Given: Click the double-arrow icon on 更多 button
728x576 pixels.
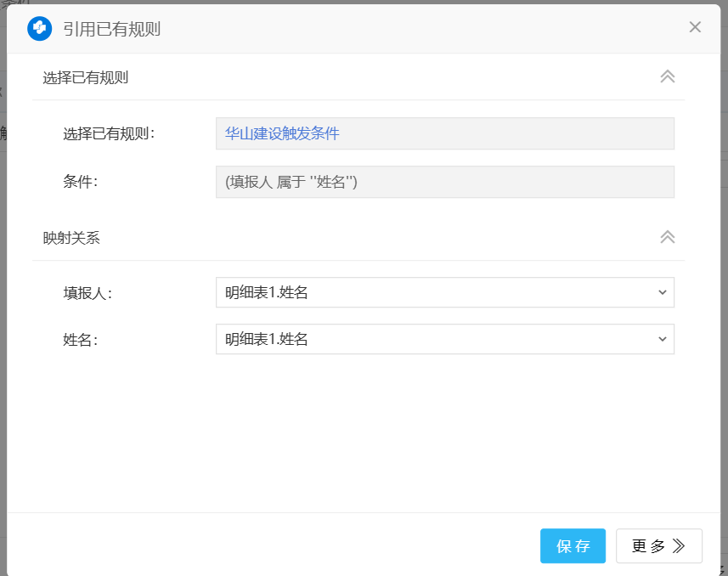Looking at the screenshot, I should click(x=679, y=546).
